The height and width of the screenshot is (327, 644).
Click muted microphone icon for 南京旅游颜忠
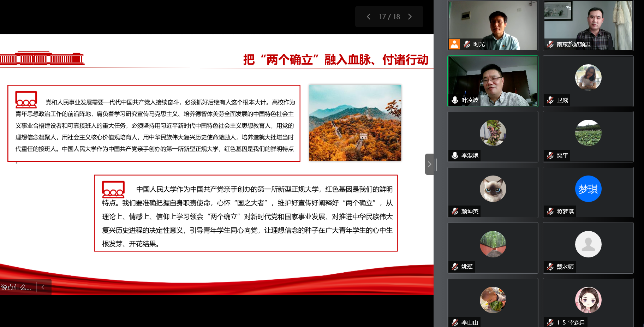click(550, 44)
